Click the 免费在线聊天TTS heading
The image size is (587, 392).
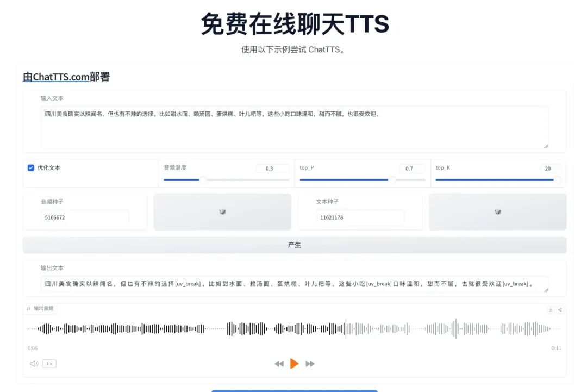[x=295, y=24]
